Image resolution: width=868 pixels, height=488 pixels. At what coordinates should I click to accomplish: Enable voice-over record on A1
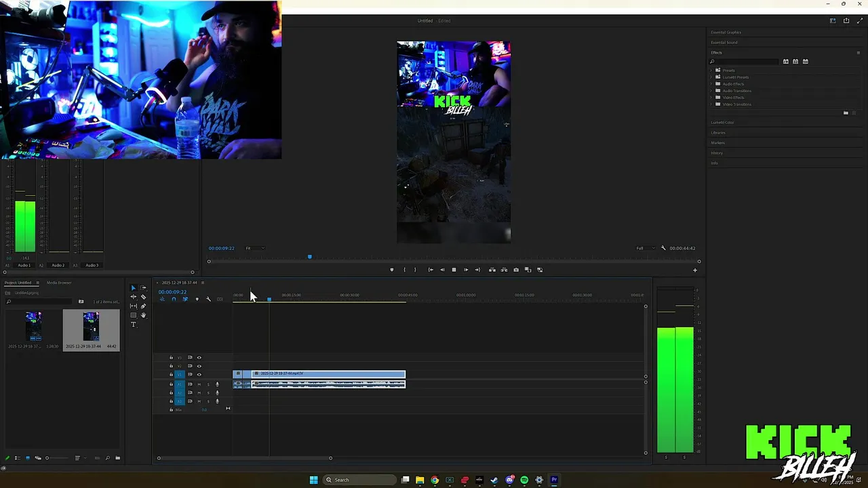coord(217,384)
